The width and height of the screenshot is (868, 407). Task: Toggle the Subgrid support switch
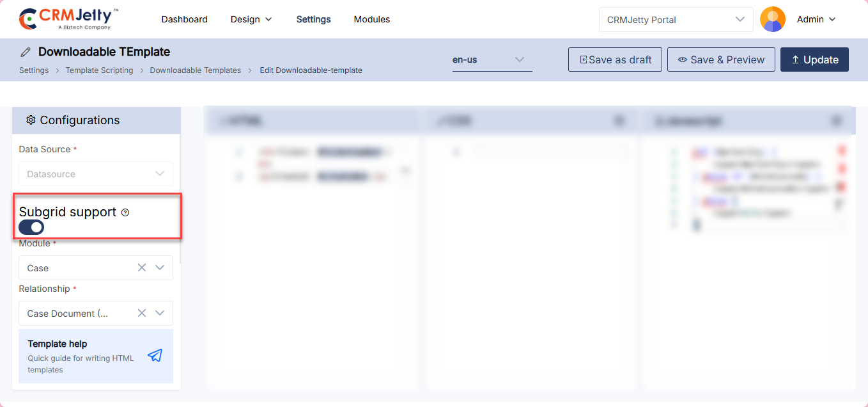point(31,227)
